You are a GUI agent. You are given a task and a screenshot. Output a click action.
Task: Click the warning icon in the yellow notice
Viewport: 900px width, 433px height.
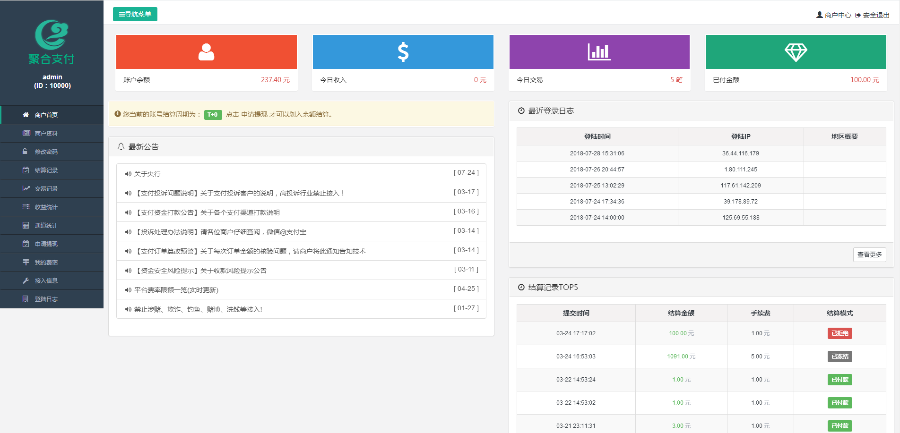tap(118, 114)
